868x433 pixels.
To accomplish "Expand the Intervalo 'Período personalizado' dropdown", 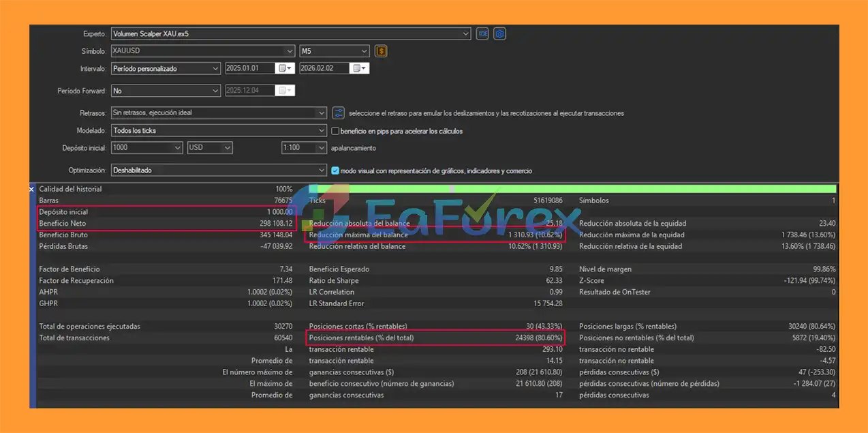I will (x=215, y=68).
